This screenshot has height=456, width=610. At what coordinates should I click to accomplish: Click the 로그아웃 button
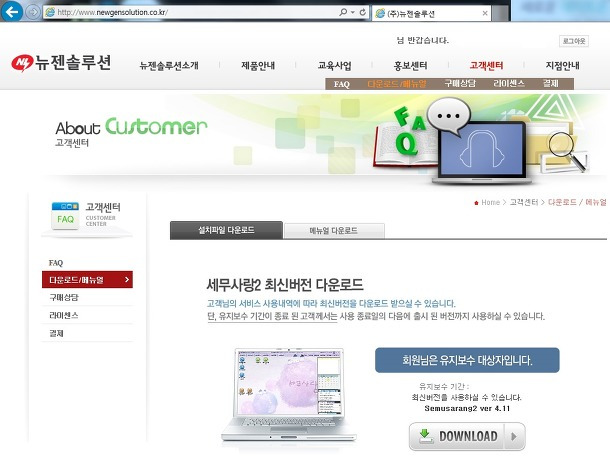(574, 41)
